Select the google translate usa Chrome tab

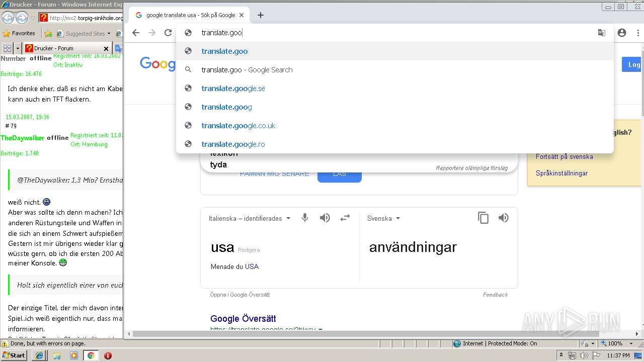tap(189, 15)
